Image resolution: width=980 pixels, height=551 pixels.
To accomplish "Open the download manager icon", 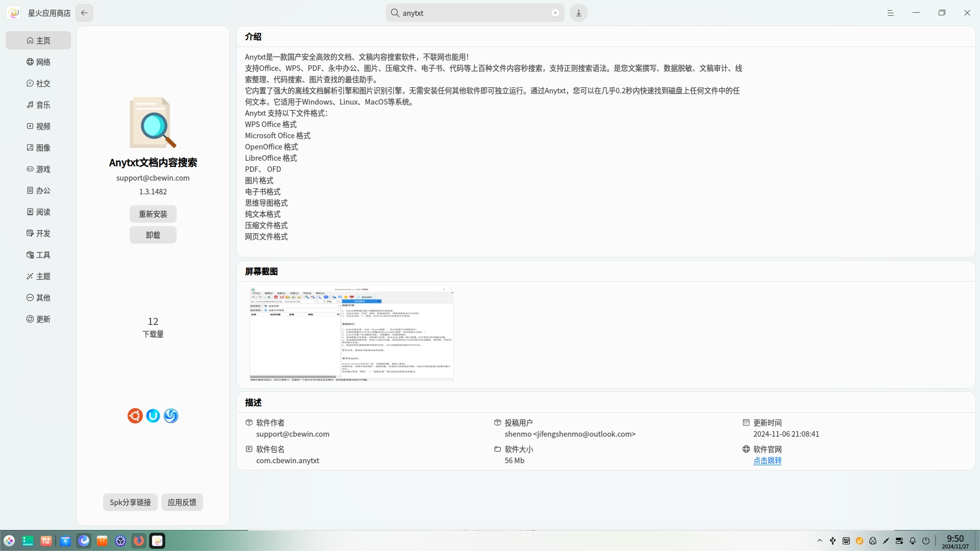I will click(x=579, y=13).
